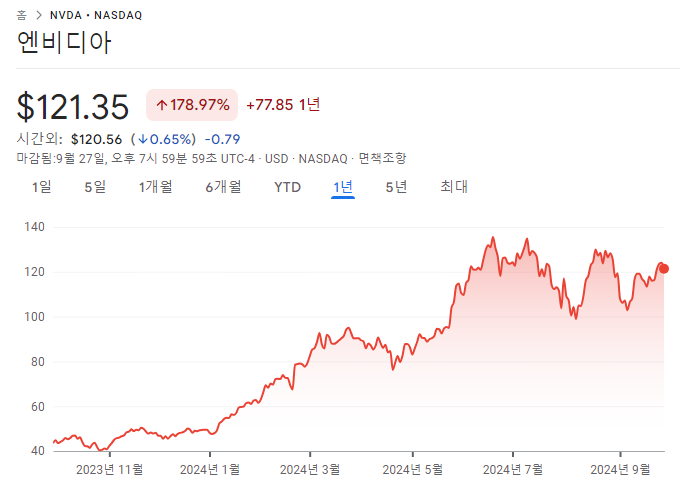
Task: Click the after-hours price $120.56
Action: [96, 139]
